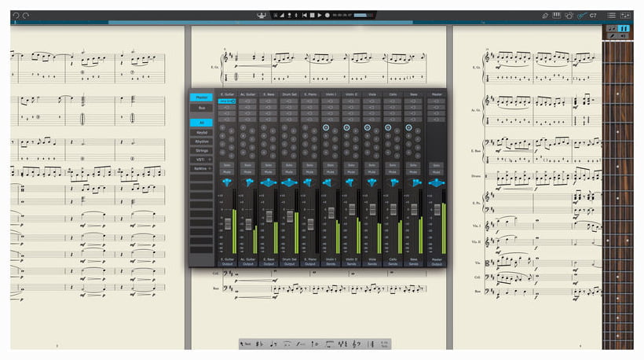The image size is (644, 360).
Task: Mute the E. Bass channel
Action: [269, 171]
